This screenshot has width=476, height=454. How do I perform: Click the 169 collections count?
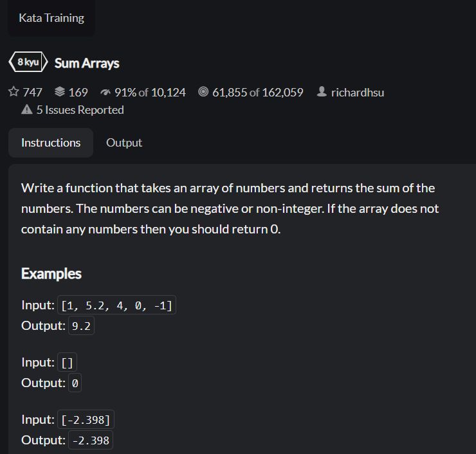78,92
